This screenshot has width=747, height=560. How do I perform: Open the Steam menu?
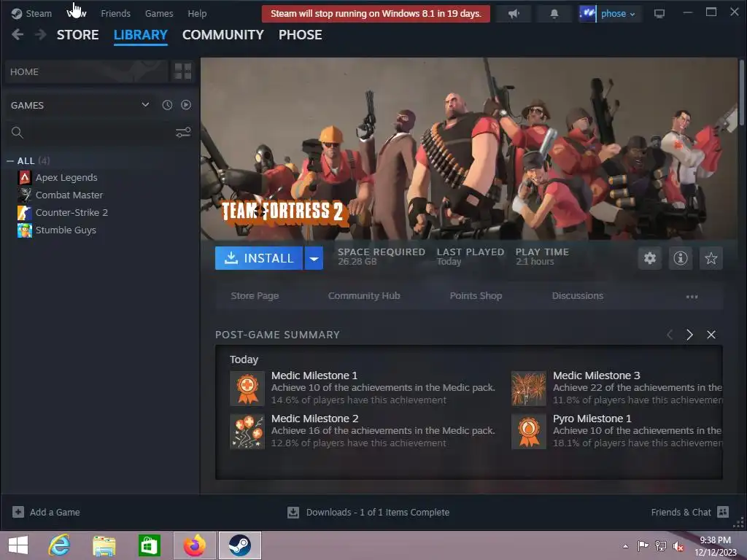31,13
